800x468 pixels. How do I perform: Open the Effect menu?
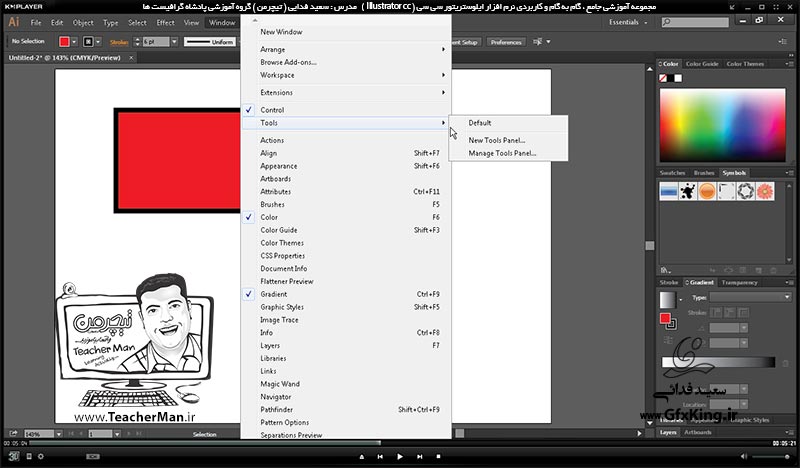tap(165, 22)
